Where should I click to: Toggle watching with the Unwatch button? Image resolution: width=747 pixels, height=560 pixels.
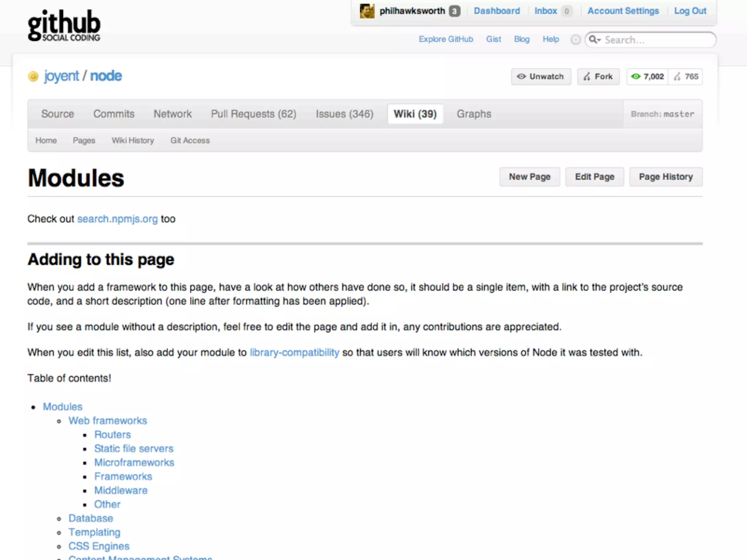click(541, 77)
